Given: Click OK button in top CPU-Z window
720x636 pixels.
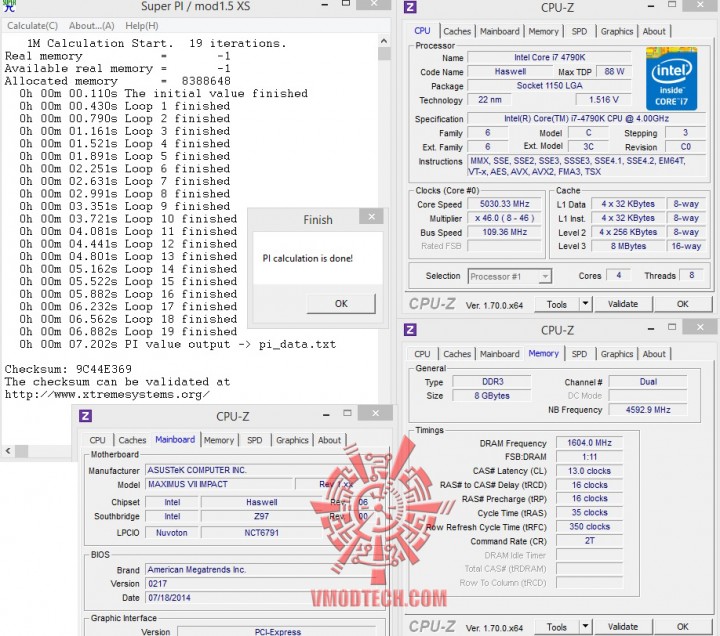Looking at the screenshot, I should pyautogui.click(x=682, y=304).
